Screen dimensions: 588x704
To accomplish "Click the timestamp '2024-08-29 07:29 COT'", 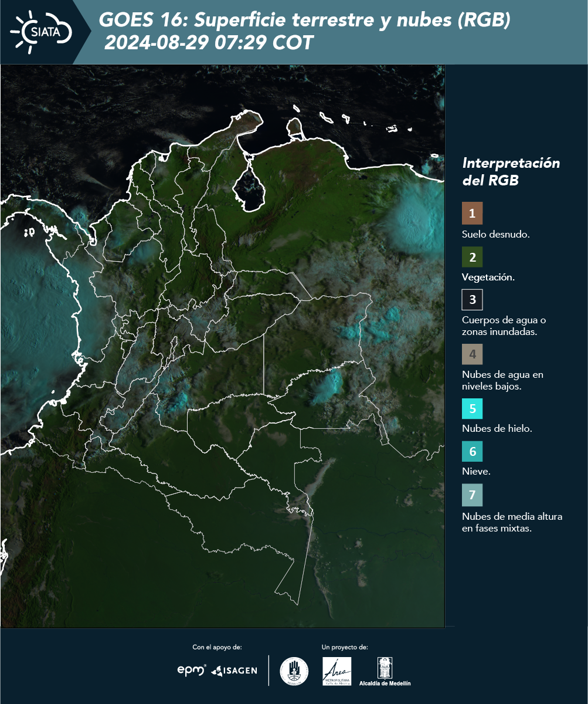I will click(209, 42).
